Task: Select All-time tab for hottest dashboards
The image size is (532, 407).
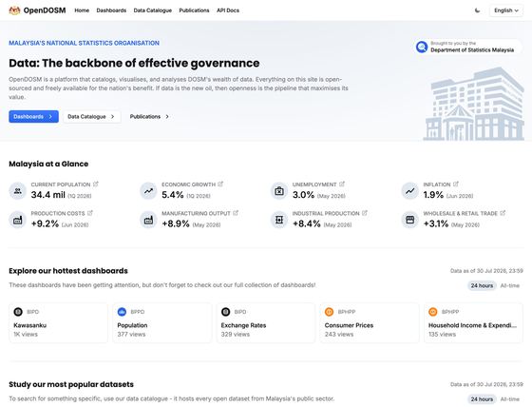Action: [x=509, y=285]
